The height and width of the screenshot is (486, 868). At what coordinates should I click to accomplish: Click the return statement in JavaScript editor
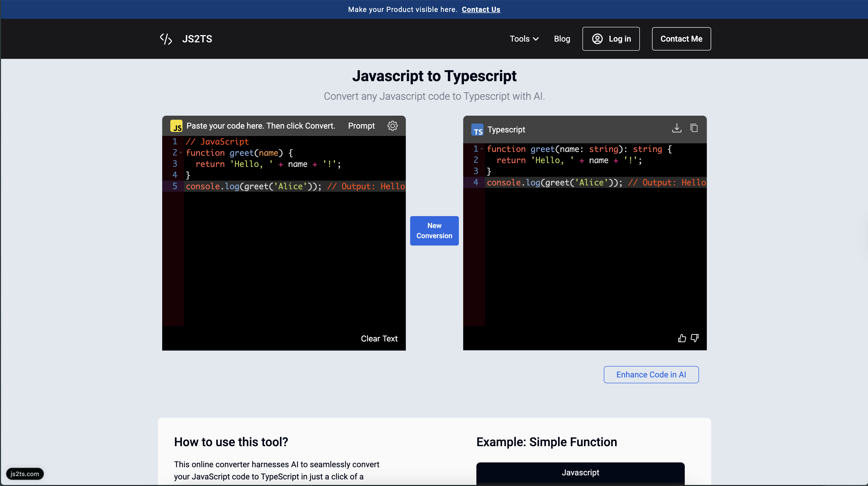[268, 164]
